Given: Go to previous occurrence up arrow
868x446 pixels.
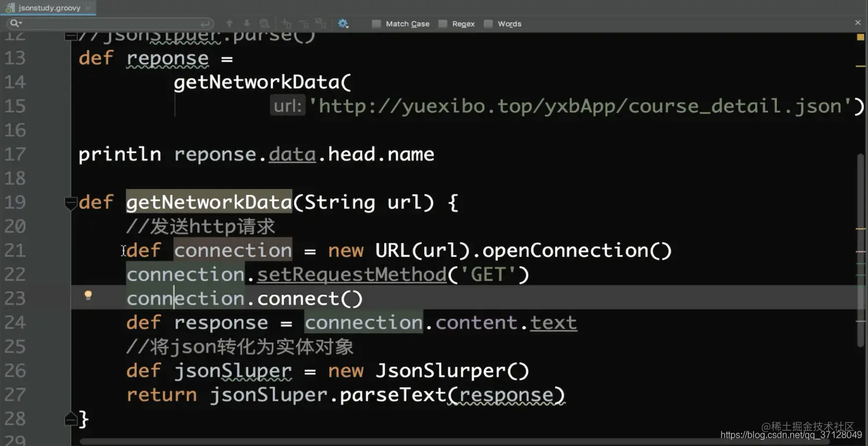Looking at the screenshot, I should click(229, 24).
